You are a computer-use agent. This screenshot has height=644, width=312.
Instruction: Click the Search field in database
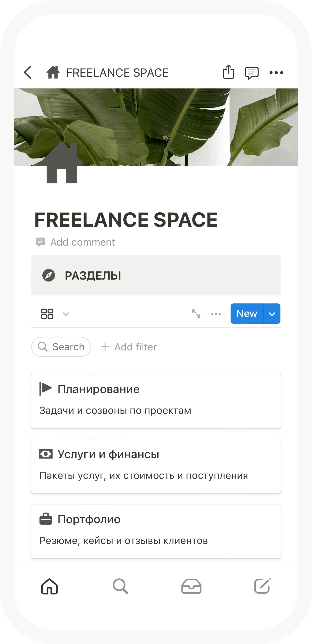(x=61, y=347)
